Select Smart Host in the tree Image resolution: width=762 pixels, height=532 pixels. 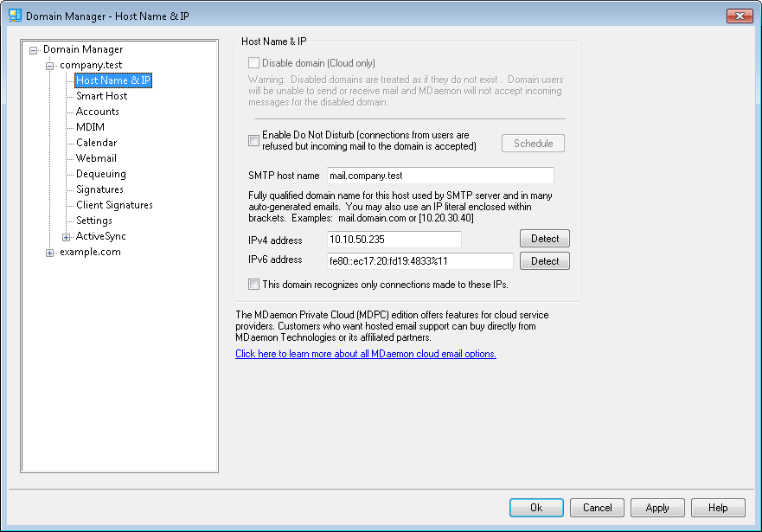(x=101, y=96)
